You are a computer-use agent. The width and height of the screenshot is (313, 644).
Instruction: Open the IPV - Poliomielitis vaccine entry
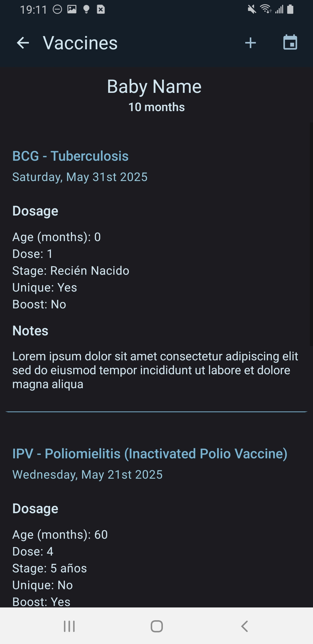[x=150, y=454]
